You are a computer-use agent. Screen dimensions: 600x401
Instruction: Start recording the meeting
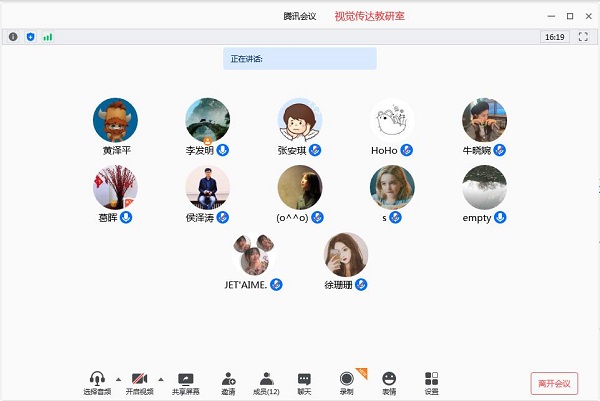click(347, 380)
